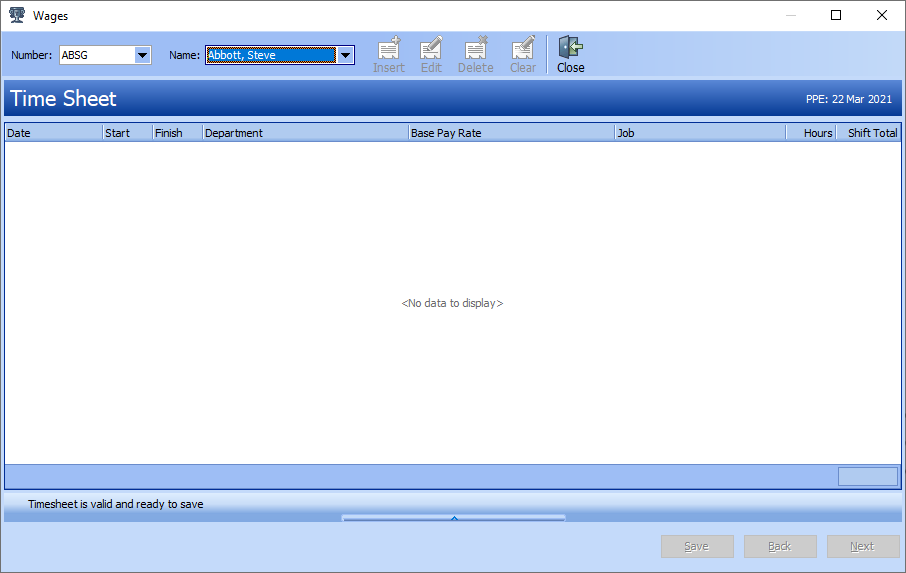The height and width of the screenshot is (573, 906).
Task: Sort by the Date column header
Action: click(x=54, y=133)
